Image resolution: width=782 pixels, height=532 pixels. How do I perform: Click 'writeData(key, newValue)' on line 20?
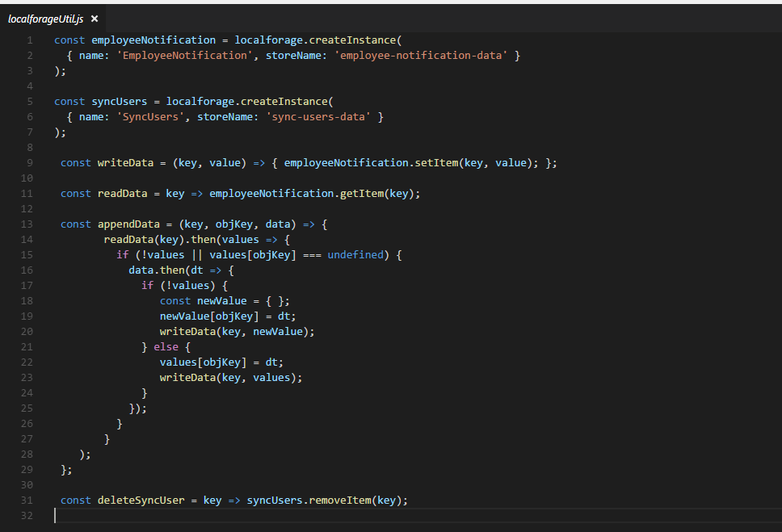[x=234, y=332]
